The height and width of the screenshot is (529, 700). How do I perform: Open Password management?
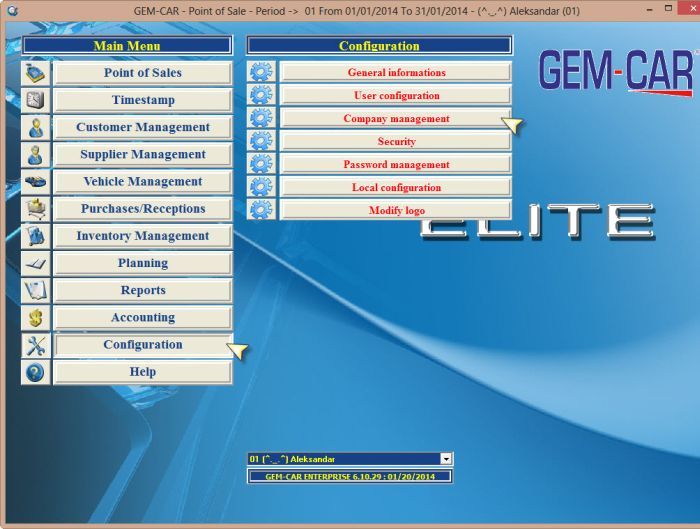point(396,165)
